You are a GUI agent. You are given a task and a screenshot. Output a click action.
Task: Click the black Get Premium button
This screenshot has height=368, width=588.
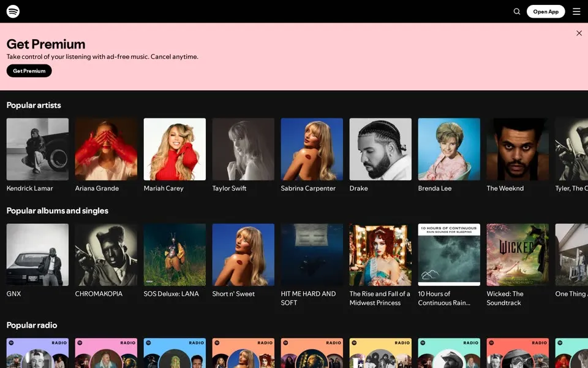tap(29, 71)
